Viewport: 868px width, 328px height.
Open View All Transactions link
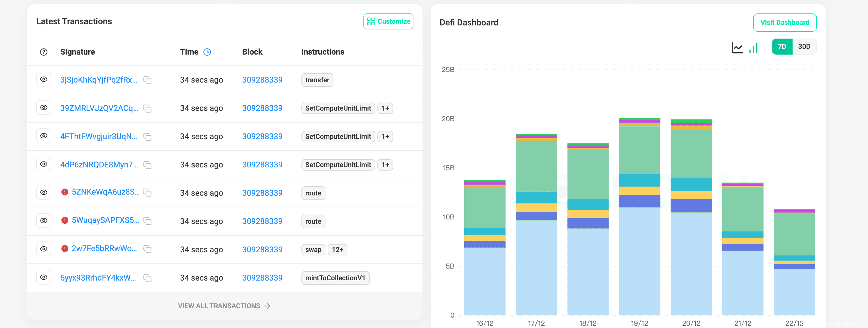point(224,306)
